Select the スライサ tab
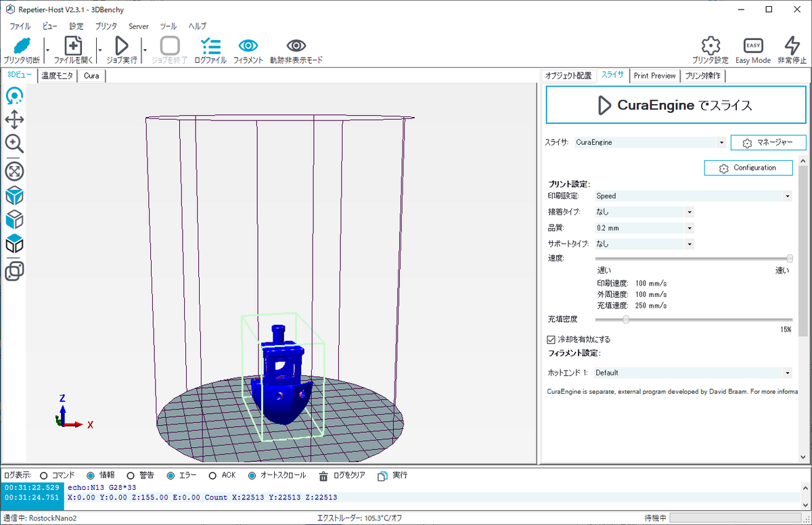Screen dimensions: 812x525 point(613,75)
